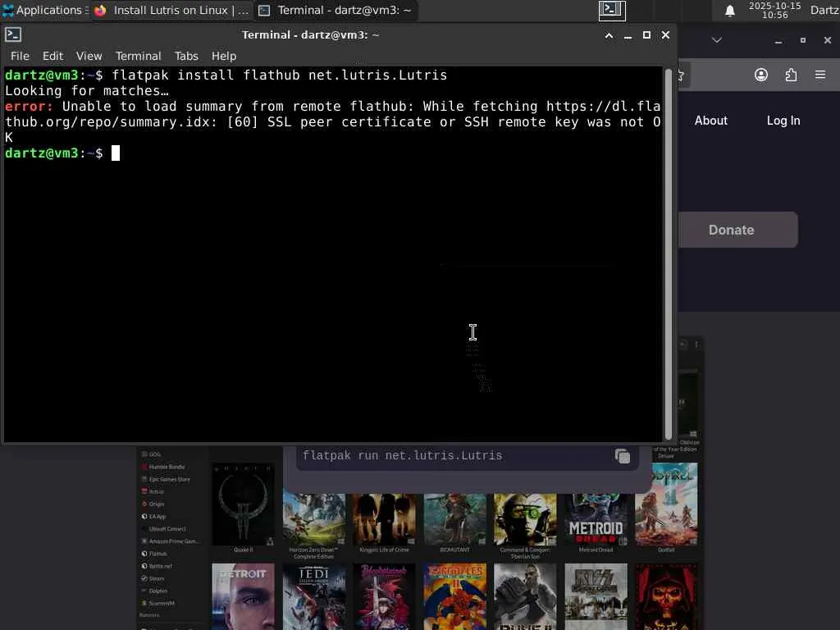Click the Terminal vertical scrollbar
The width and height of the screenshot is (840, 630).
668,253
